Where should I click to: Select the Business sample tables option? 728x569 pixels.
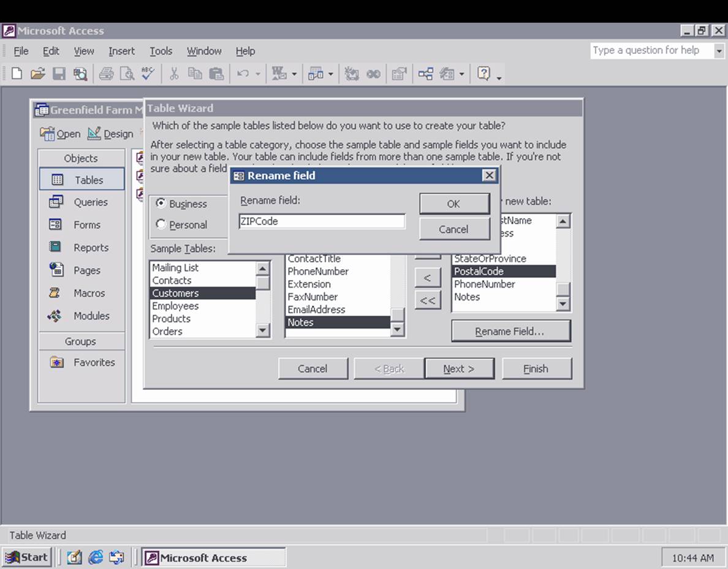click(161, 204)
